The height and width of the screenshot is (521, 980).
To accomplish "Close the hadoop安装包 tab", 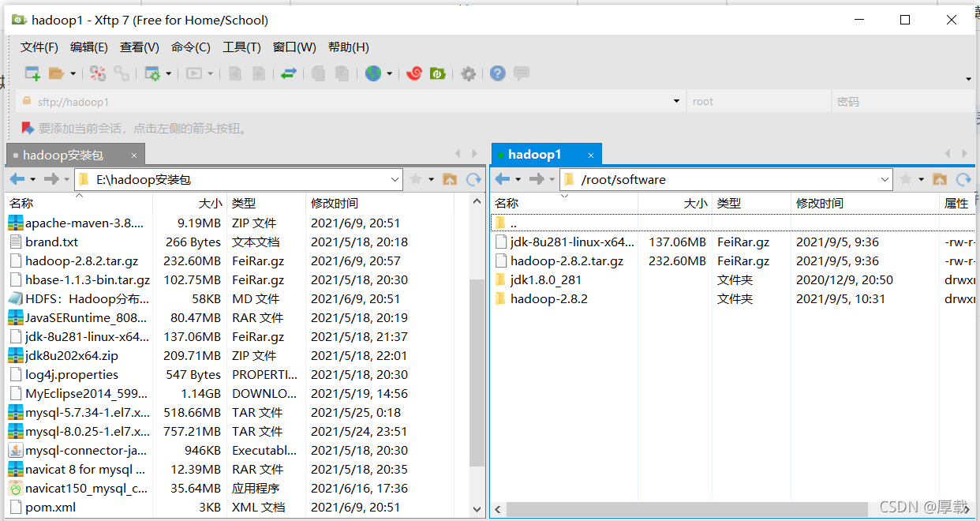I will [x=134, y=156].
